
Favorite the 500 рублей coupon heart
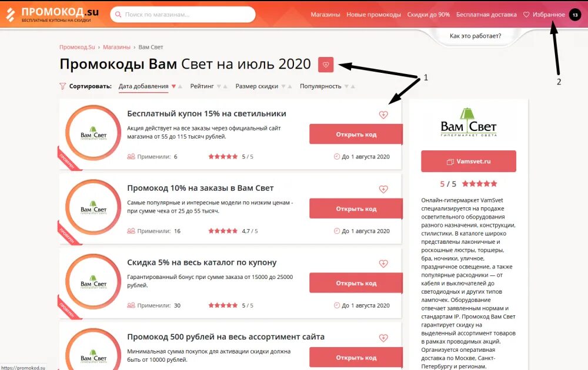(383, 338)
